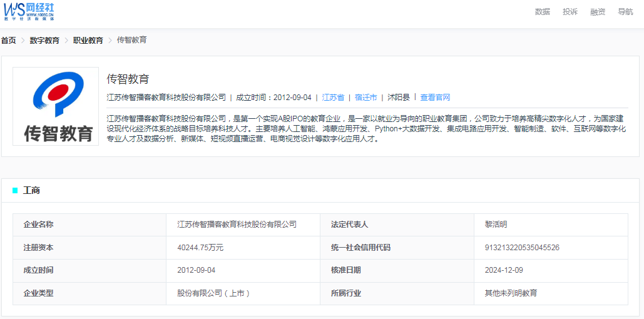Screen dimensions: 644x319
Task: Go to 数字教育 in the breadcrumb
Action: (x=44, y=40)
